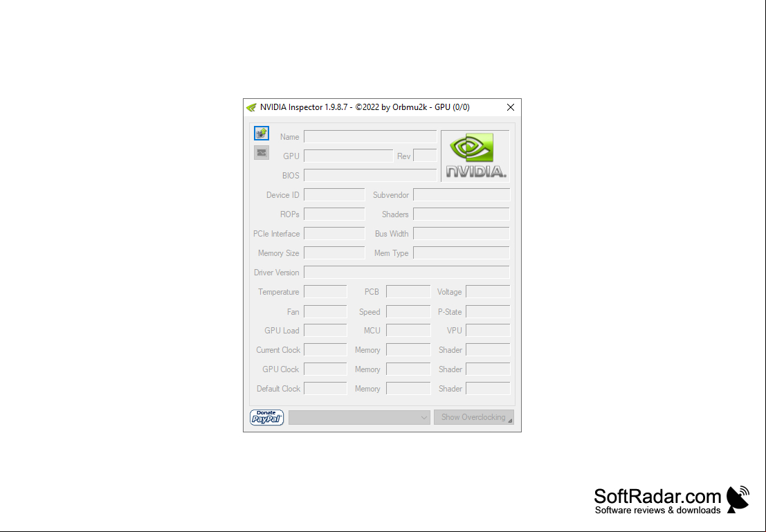
Task: Open the GPU selection dropdown
Action: 360,417
